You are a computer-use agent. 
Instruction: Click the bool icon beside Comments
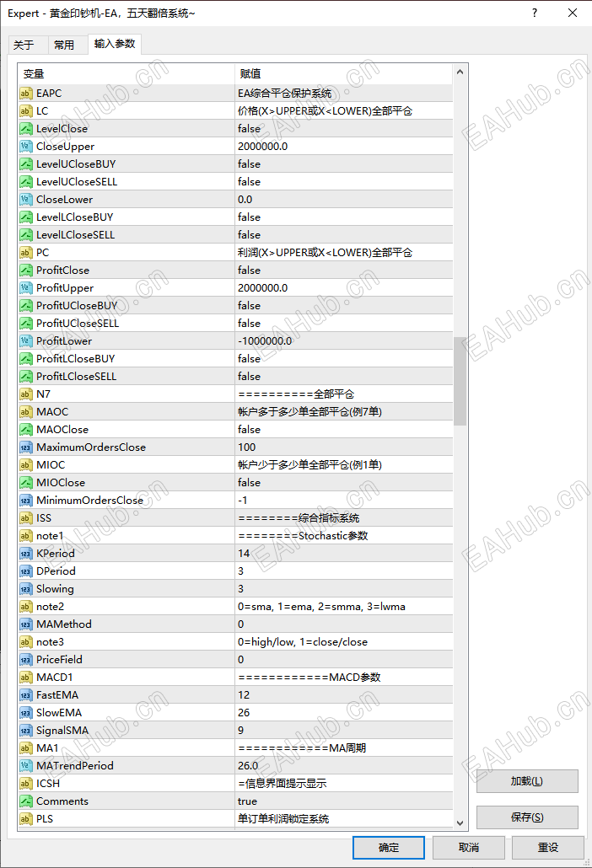(x=26, y=801)
